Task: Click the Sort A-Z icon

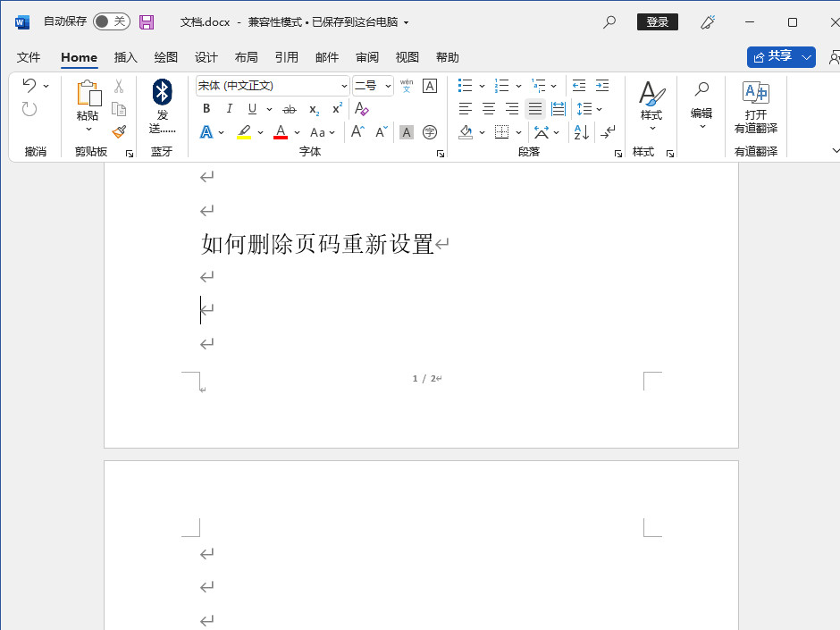Action: pyautogui.click(x=581, y=132)
